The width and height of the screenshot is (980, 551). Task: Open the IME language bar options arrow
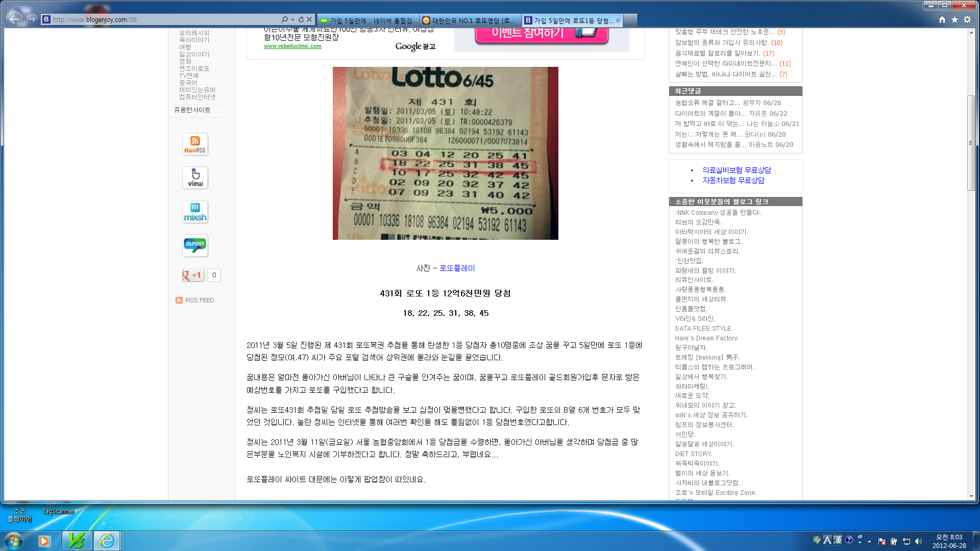pos(860,542)
